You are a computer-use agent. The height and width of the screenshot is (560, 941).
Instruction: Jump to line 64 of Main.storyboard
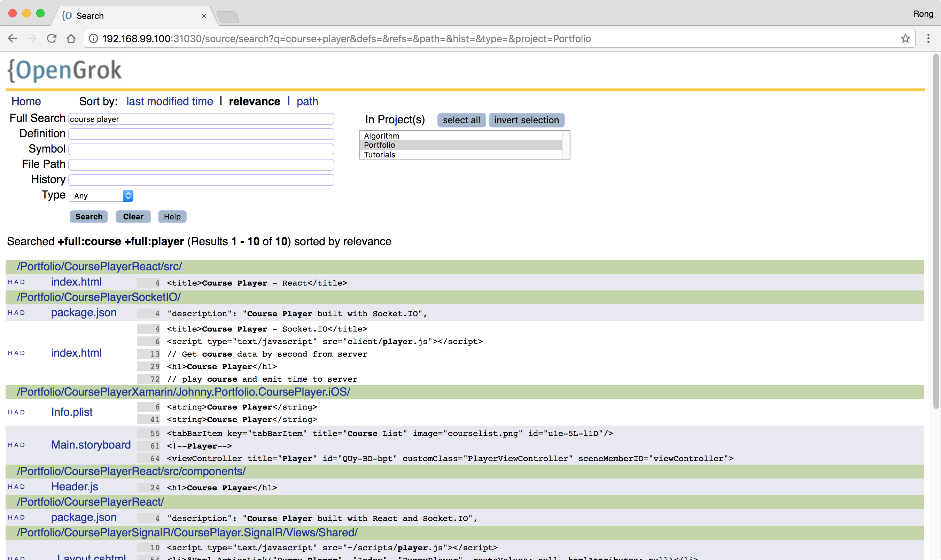point(149,459)
